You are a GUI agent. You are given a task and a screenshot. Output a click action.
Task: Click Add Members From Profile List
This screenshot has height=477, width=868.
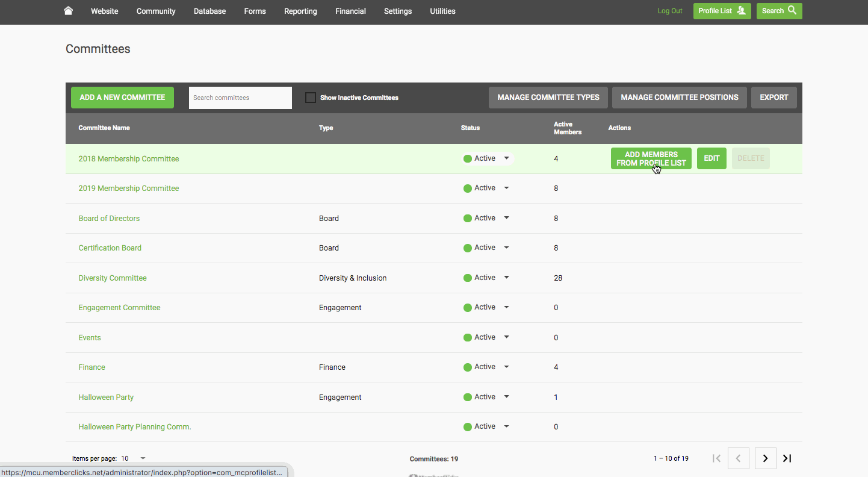pyautogui.click(x=651, y=158)
